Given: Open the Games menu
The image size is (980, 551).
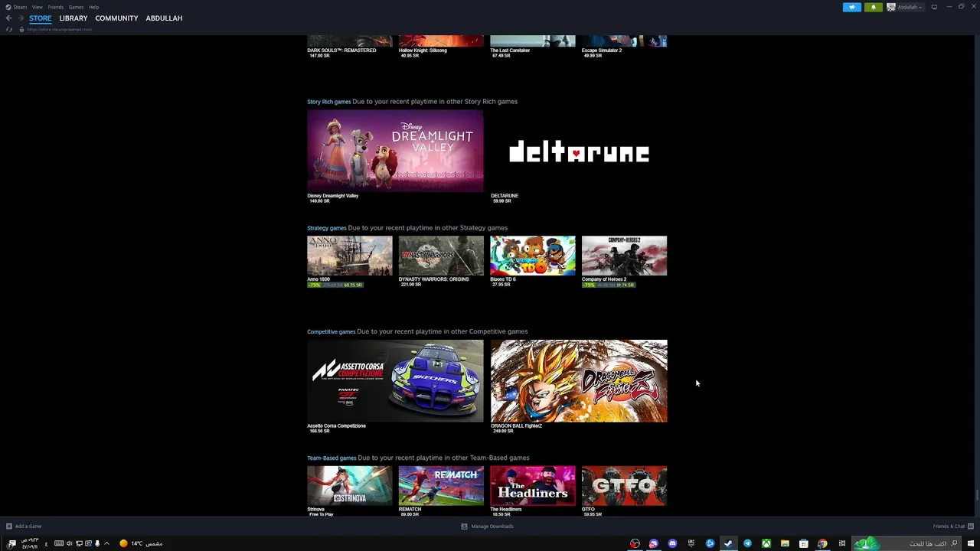Looking at the screenshot, I should click(76, 7).
